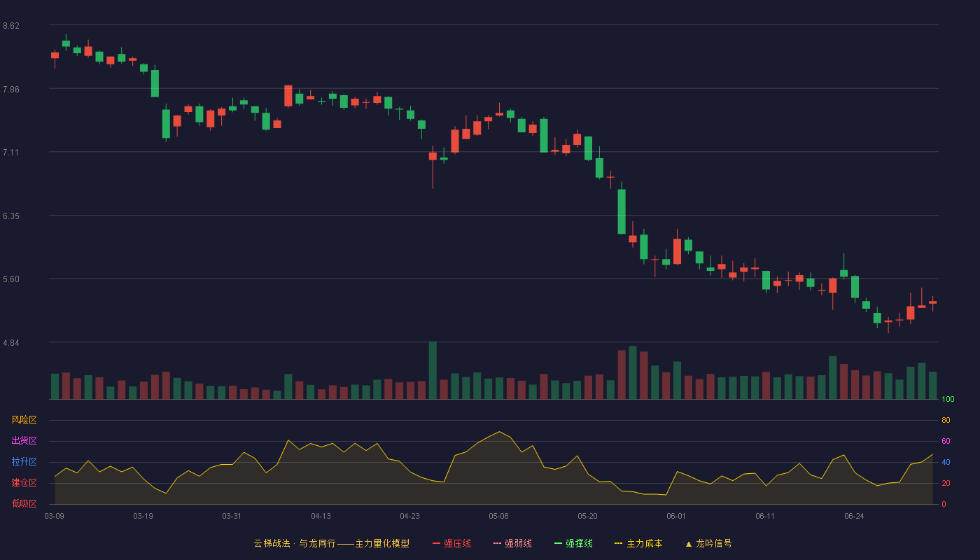Click the red dash icon beside 强压线

tap(436, 544)
